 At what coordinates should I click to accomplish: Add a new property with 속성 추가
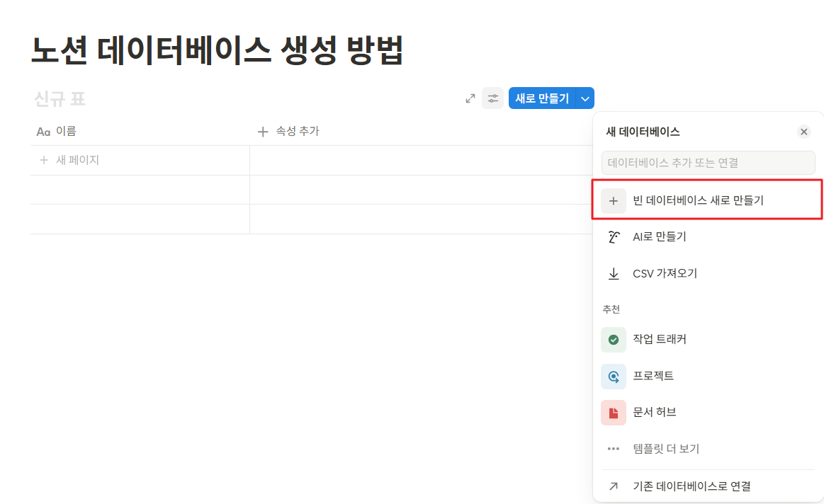pyautogui.click(x=288, y=130)
